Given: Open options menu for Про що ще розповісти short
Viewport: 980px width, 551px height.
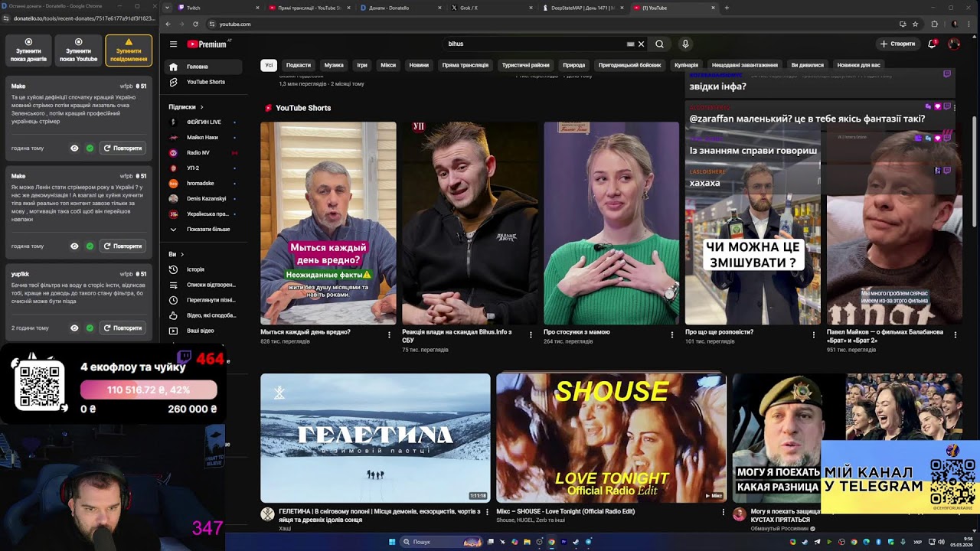Looking at the screenshot, I should tap(814, 334).
